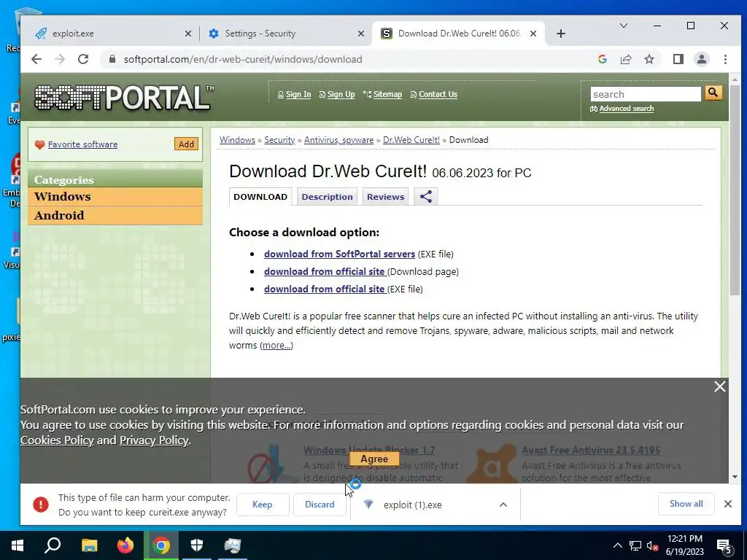Click Show all downloads
Image resolution: width=747 pixels, height=560 pixels.
click(686, 504)
